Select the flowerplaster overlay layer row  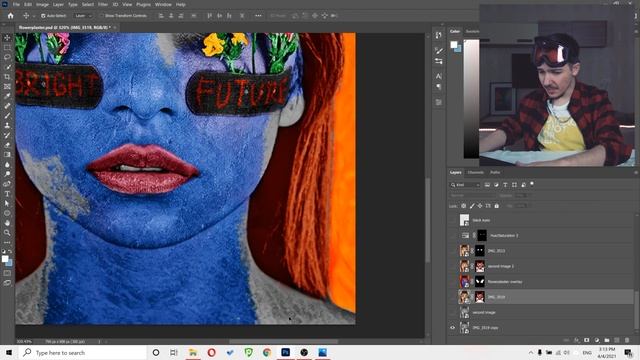click(541, 282)
